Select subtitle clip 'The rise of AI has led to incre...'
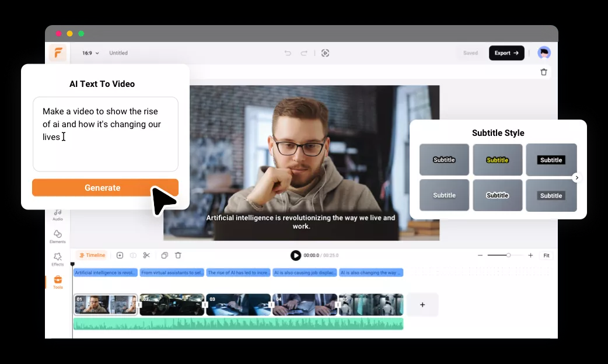The height and width of the screenshot is (364, 608). click(238, 272)
